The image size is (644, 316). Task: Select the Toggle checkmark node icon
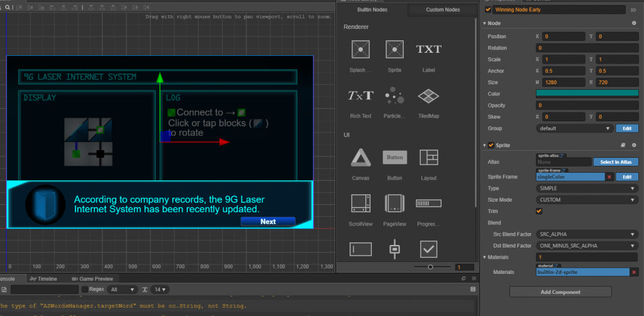tap(428, 249)
